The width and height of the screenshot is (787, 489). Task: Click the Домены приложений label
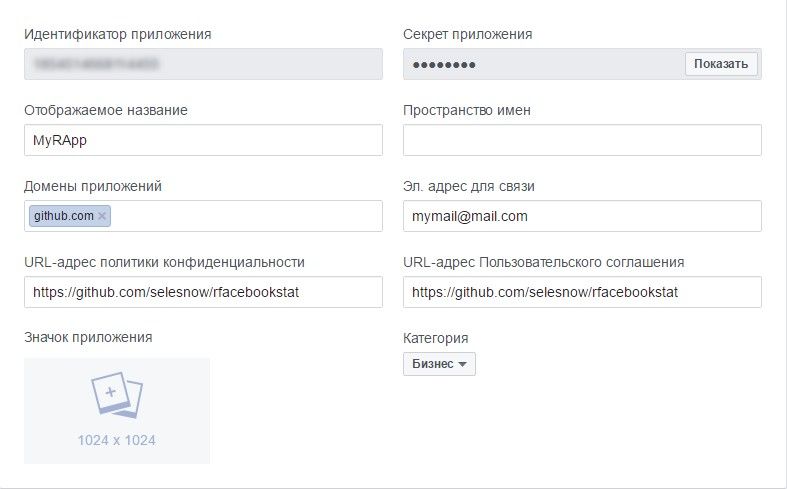[93, 186]
